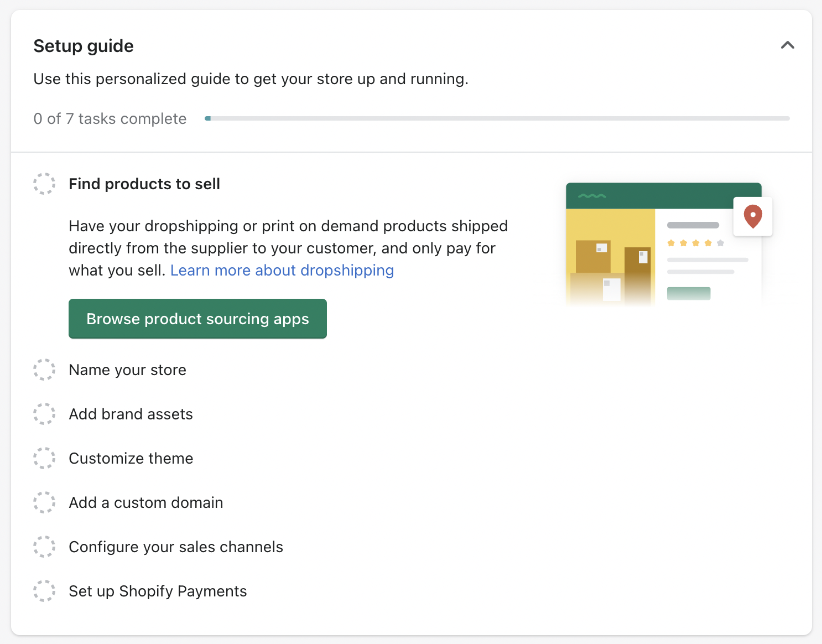Expand the "Add brand assets" task
The width and height of the screenshot is (822, 644).
(131, 414)
